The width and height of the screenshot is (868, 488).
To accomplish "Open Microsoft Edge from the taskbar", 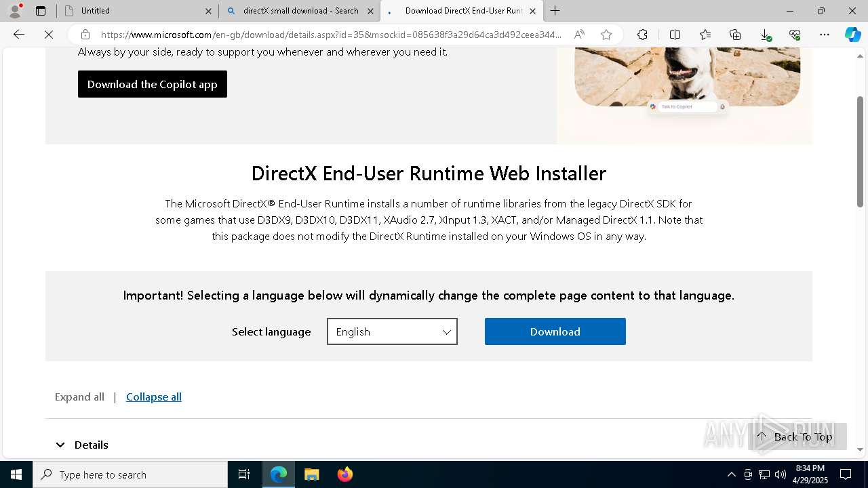I will click(x=279, y=474).
